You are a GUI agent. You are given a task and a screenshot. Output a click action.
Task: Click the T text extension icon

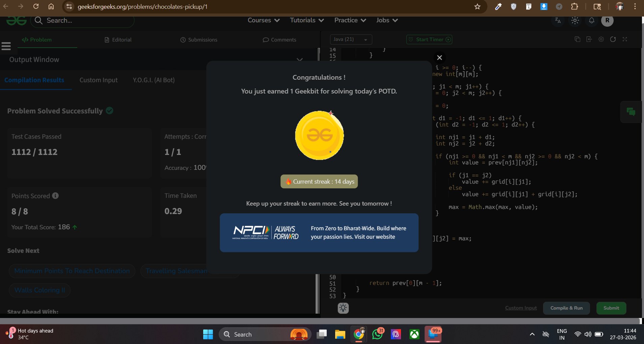pyautogui.click(x=529, y=7)
